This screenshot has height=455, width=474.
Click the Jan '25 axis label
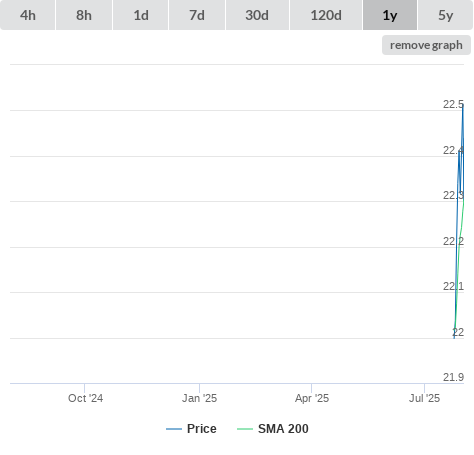pos(199,398)
